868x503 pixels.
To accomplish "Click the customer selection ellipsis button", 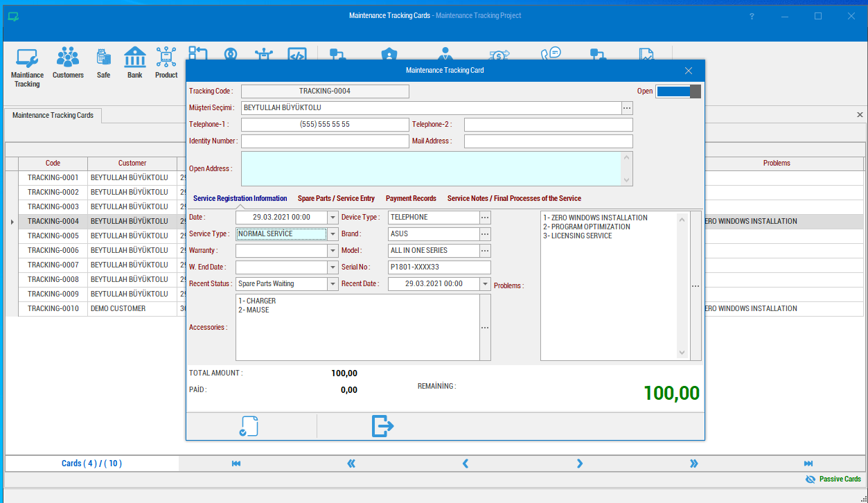I will pyautogui.click(x=627, y=108).
